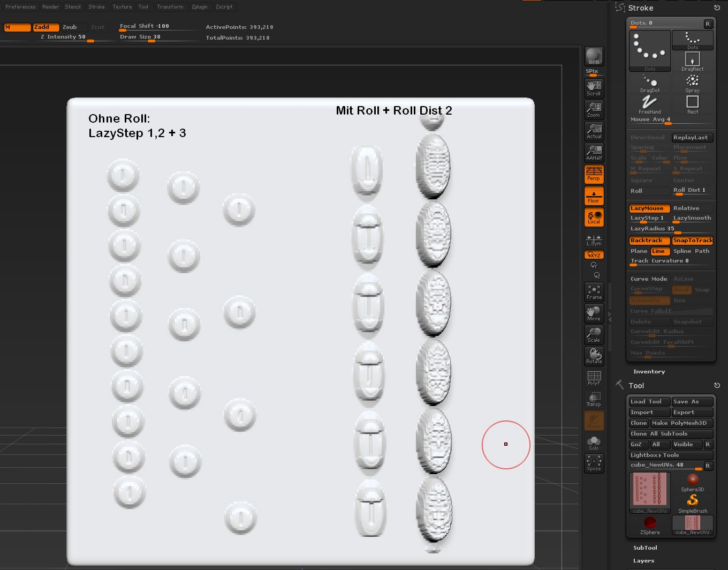Choose the DragRect stroke type
The height and width of the screenshot is (570, 728).
pos(692,62)
